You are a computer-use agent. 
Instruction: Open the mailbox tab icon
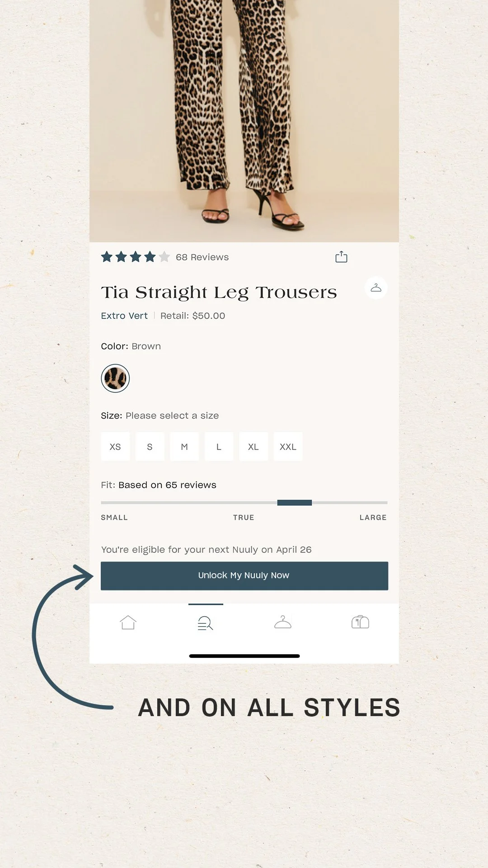click(360, 622)
